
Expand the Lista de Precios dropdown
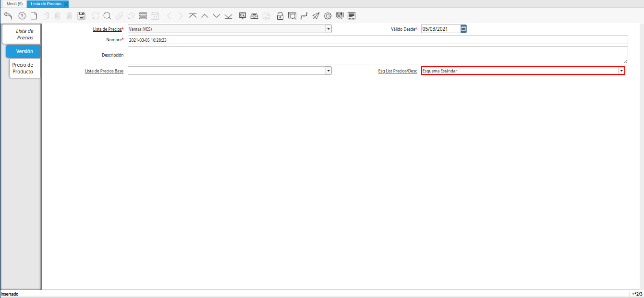[x=328, y=29]
